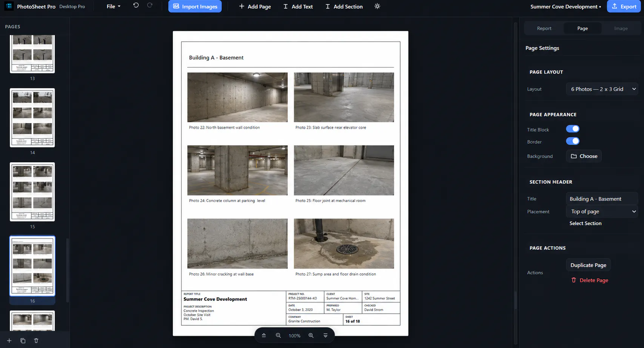This screenshot has height=348, width=644.
Task: Open the Image tab
Action: (621, 28)
